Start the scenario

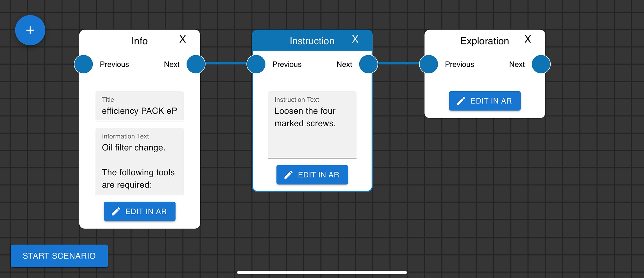[59, 256]
